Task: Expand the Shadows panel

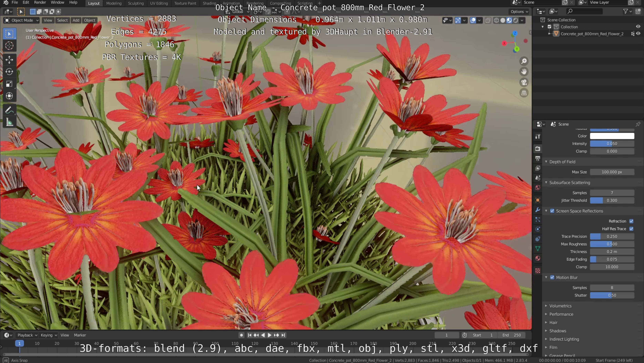Action: [558, 331]
